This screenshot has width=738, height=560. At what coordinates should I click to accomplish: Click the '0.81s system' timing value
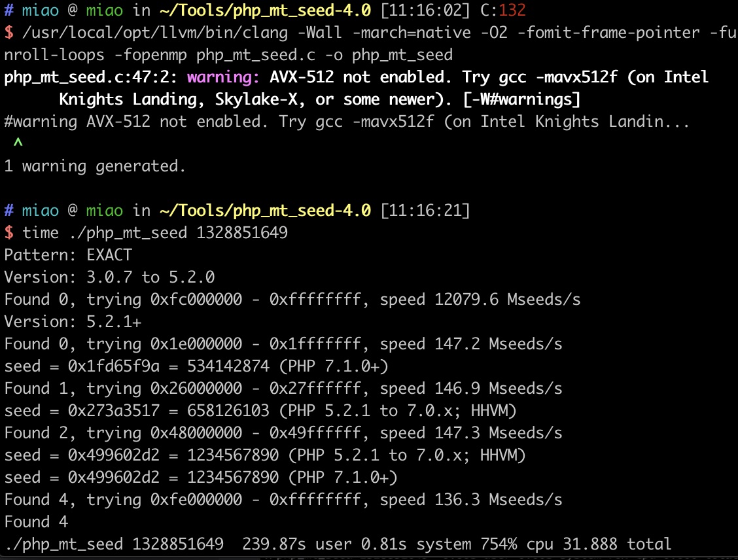click(416, 544)
